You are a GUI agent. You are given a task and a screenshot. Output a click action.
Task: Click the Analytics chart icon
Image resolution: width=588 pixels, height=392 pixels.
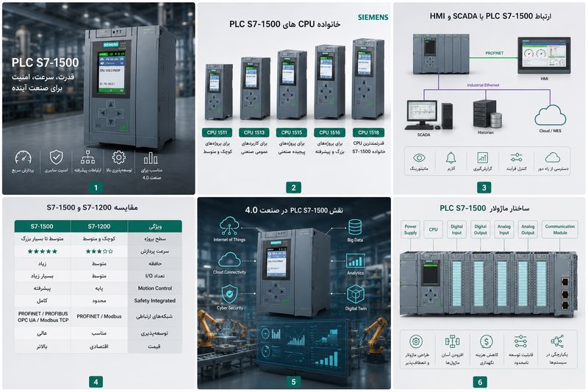tap(355, 260)
